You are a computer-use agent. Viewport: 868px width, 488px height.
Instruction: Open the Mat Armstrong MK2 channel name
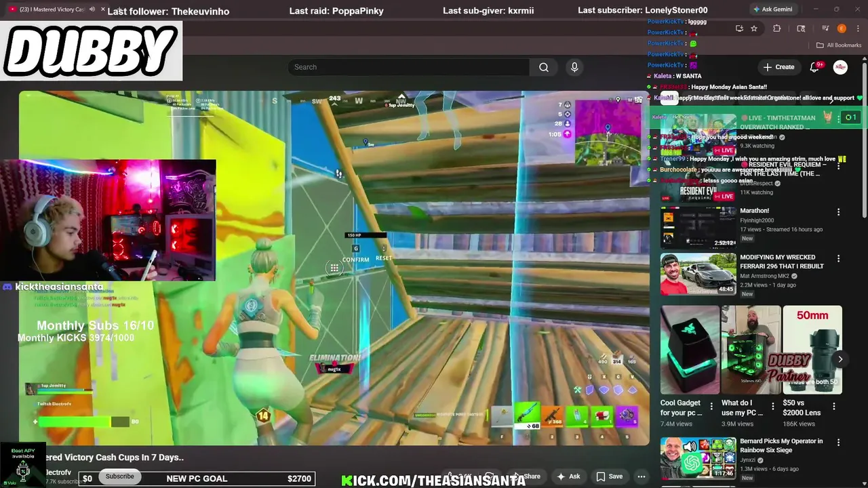pyautogui.click(x=765, y=277)
